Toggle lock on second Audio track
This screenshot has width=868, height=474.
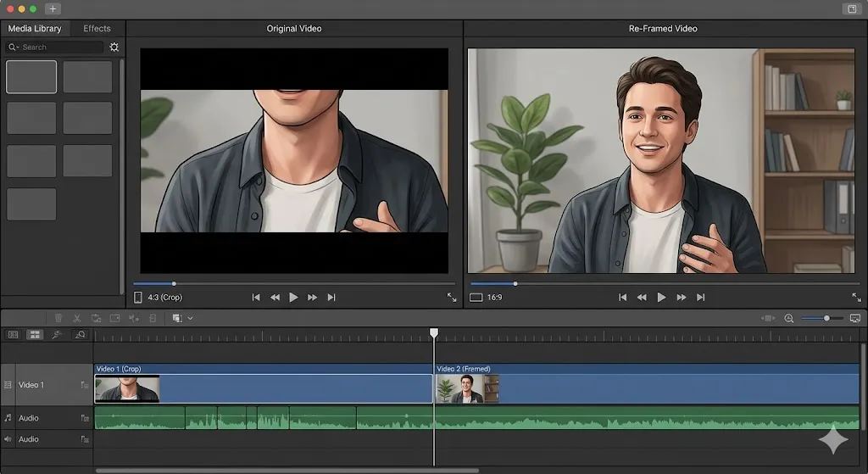(x=85, y=439)
